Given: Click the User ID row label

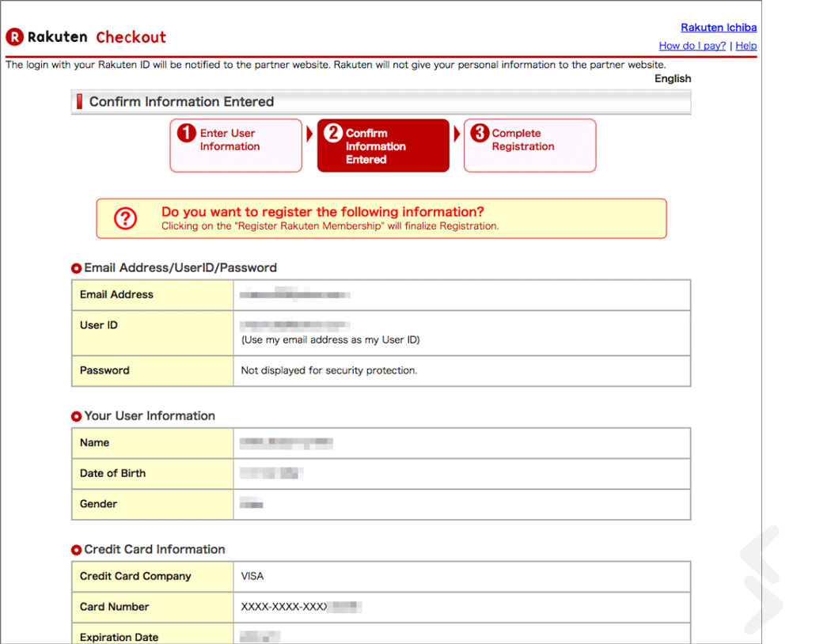Looking at the screenshot, I should pos(99,325).
